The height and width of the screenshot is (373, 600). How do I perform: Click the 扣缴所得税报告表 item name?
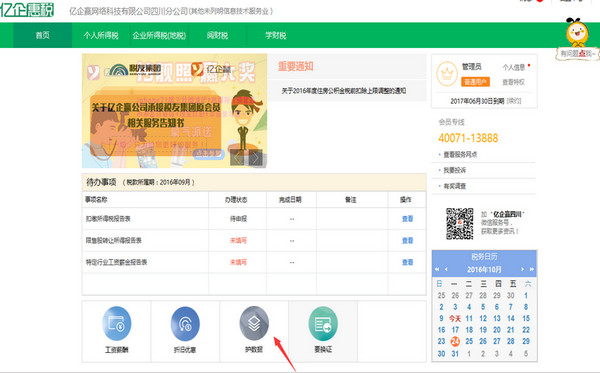click(x=108, y=219)
